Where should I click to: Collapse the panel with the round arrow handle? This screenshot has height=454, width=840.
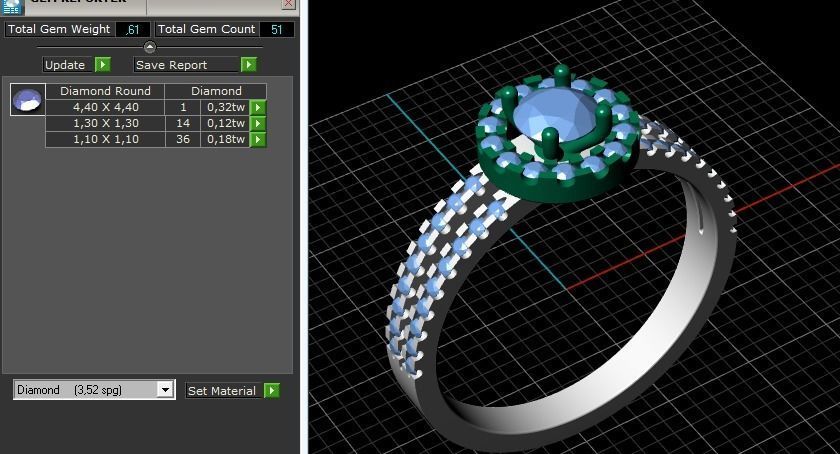(150, 47)
